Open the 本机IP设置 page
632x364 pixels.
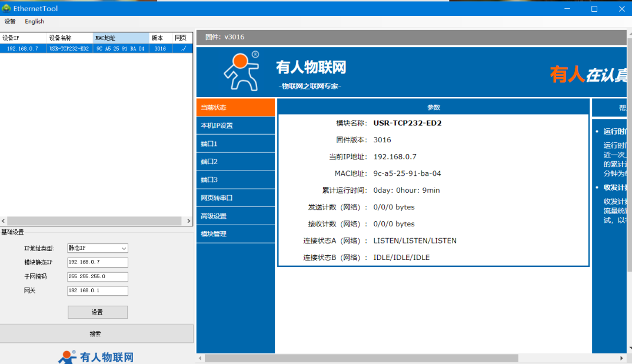235,126
